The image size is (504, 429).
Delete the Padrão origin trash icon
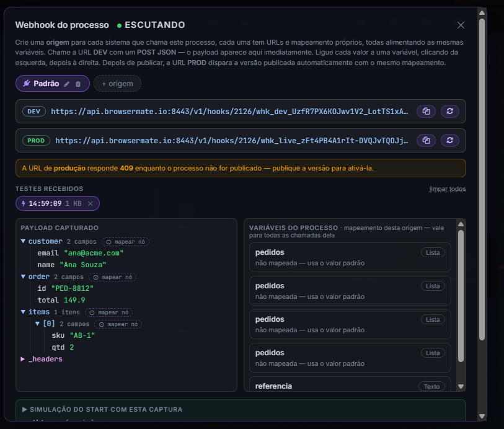click(x=77, y=84)
